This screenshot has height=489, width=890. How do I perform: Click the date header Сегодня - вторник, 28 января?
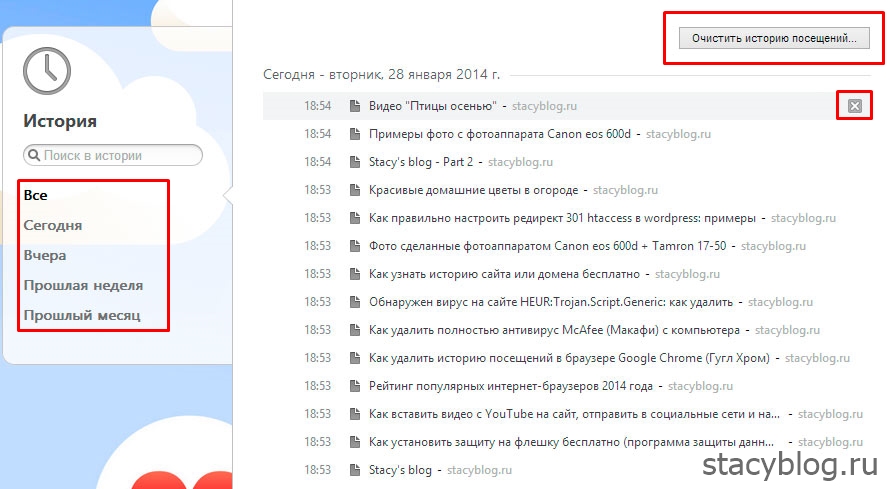[381, 74]
